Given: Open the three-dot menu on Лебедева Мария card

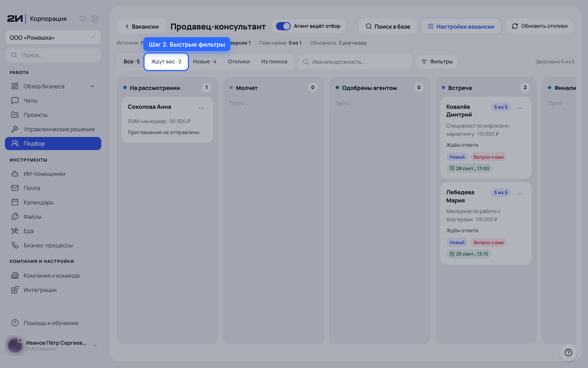Looking at the screenshot, I should [520, 194].
